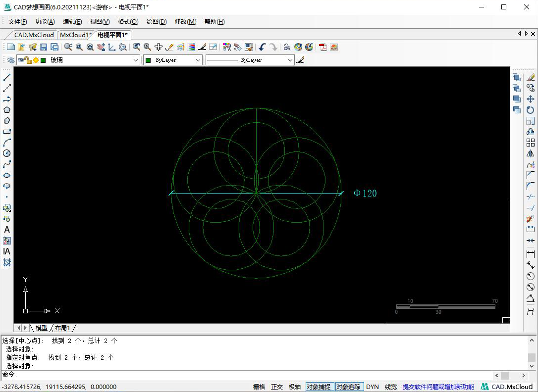This screenshot has height=392, width=538.
Task: Click the 提交软件问题或增加新功能 link
Action: coord(438,387)
